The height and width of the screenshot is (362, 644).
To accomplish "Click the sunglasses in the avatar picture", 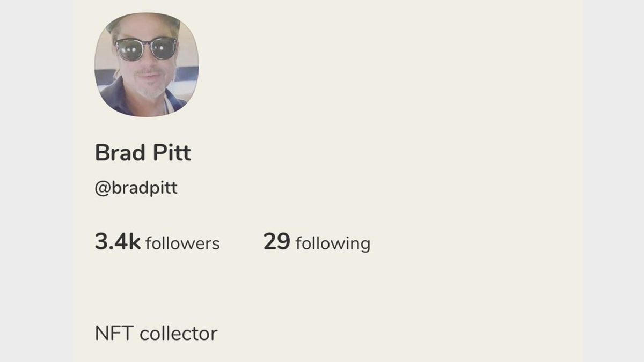I will coord(146,49).
